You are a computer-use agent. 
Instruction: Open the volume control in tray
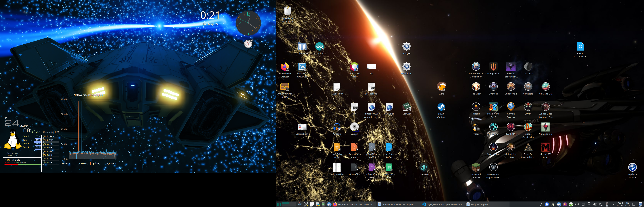[595, 204]
